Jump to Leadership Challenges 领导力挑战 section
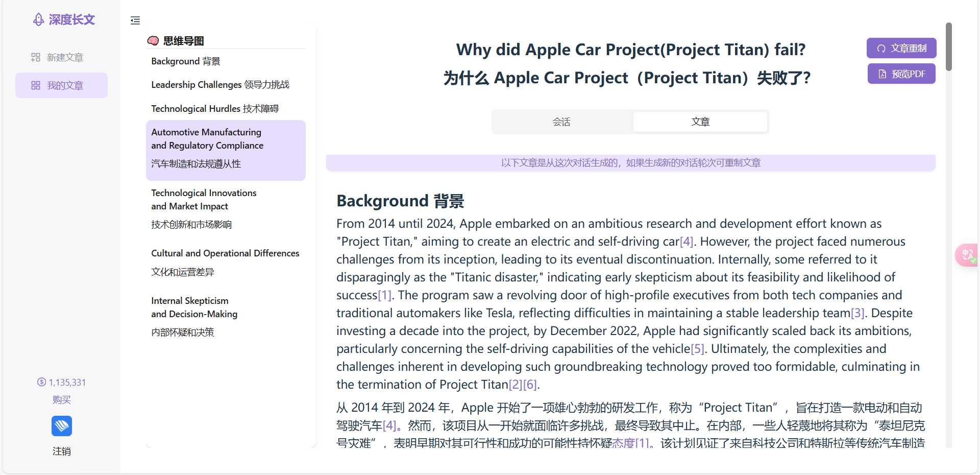980x475 pixels. 220,85
